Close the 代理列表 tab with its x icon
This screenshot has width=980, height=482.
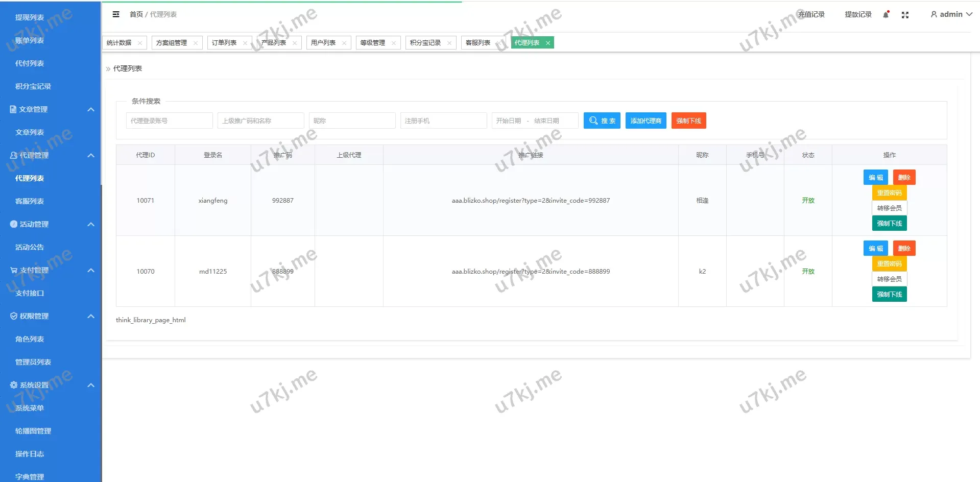click(548, 43)
